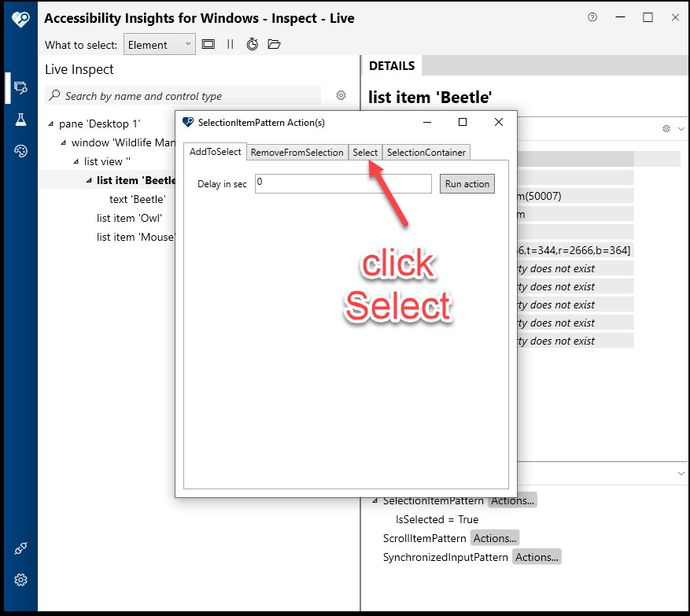Select list item 'Owl' in tree
The height and width of the screenshot is (616, 690).
pos(129,218)
